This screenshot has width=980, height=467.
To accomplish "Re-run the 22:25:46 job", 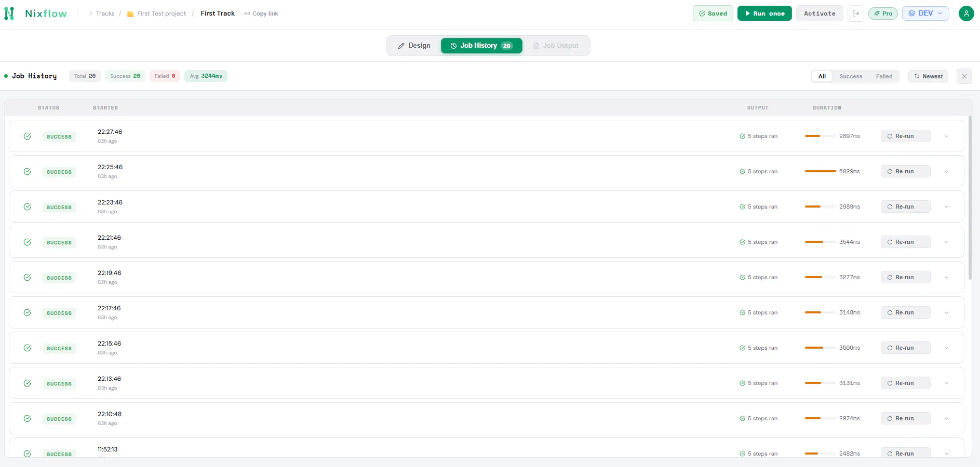I will click(x=905, y=172).
